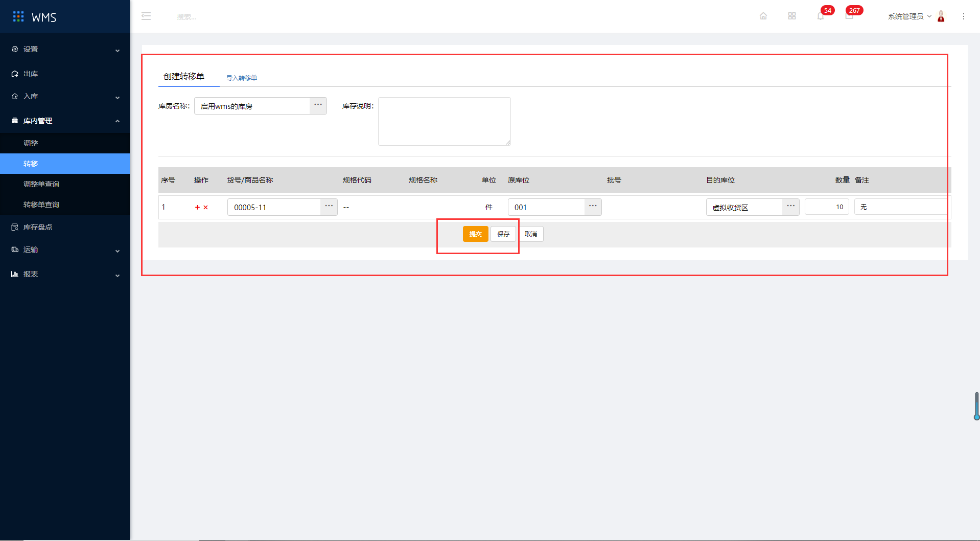980x541 pixels.
Task: Click the 备注 field showing 无
Action: pos(901,207)
